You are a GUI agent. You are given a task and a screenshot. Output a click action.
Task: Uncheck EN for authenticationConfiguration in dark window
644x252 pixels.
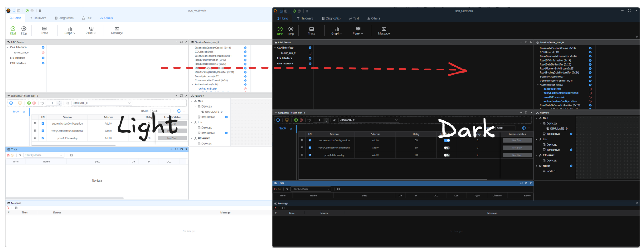310,140
